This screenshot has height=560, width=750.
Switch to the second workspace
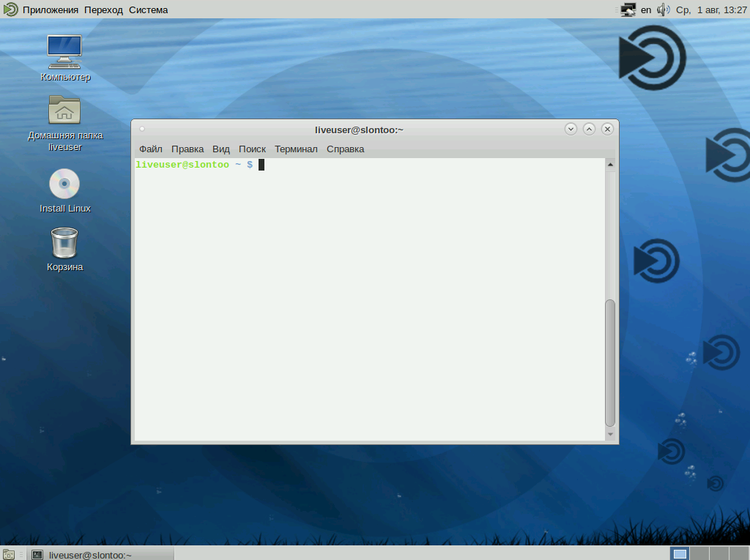pos(699,553)
